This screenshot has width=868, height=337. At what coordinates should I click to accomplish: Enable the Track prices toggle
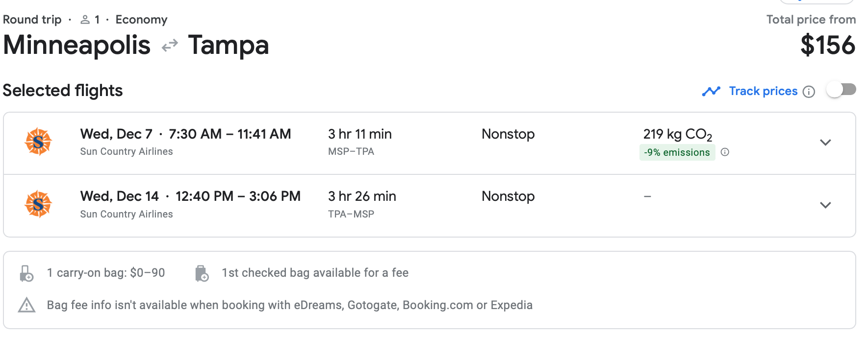coord(841,90)
